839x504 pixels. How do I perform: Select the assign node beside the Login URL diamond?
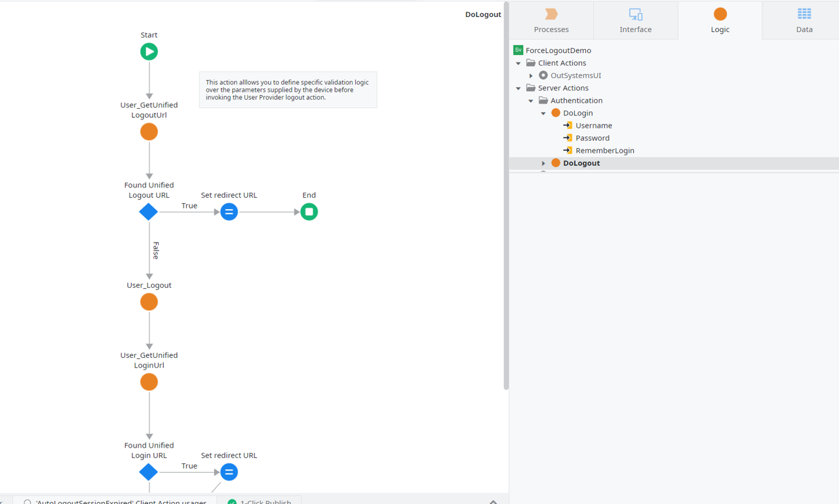point(229,472)
